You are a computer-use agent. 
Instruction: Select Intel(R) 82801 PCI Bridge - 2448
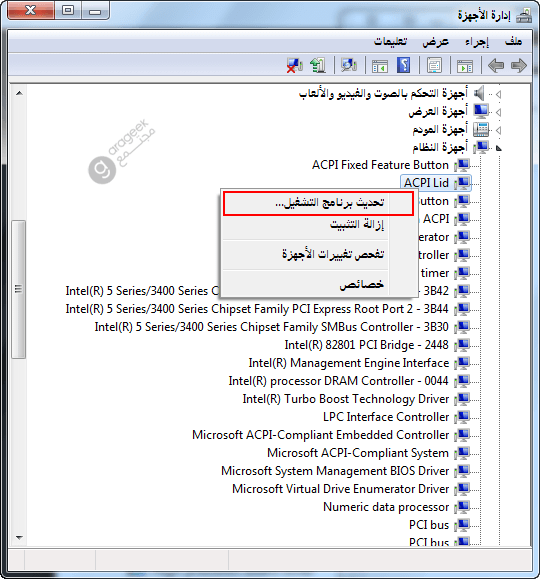[366, 345]
